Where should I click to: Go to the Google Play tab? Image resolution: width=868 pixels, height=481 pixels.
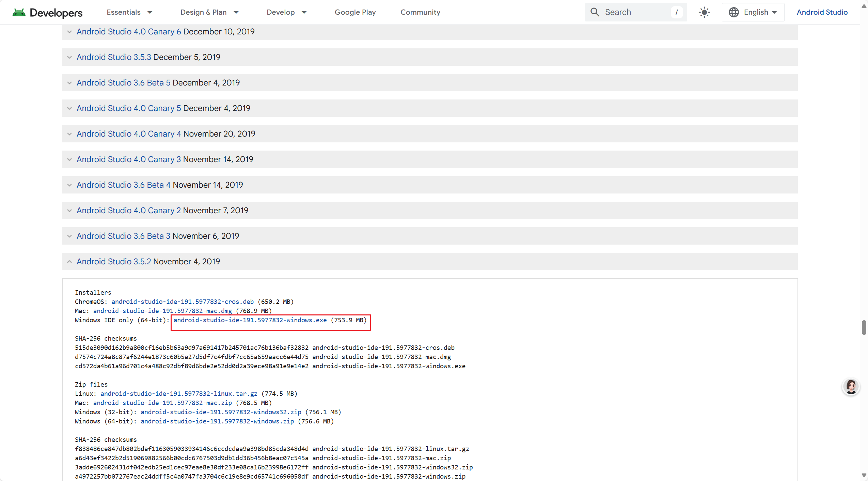click(x=355, y=12)
